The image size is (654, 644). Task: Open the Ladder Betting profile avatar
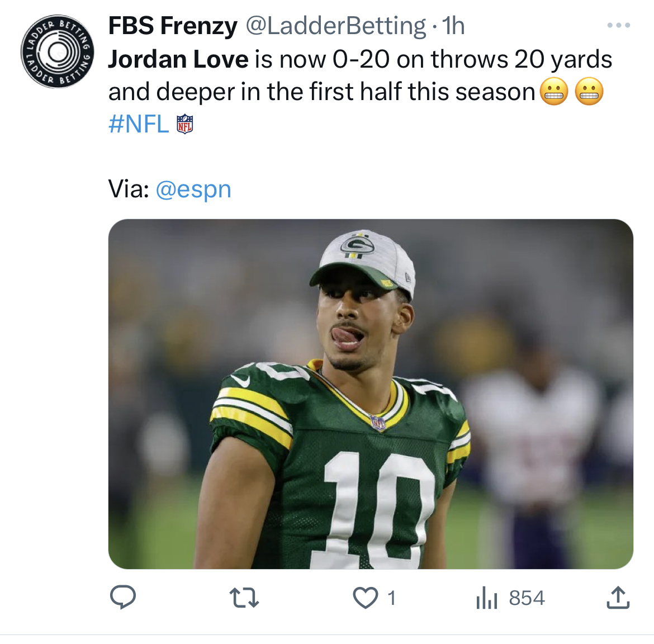pyautogui.click(x=58, y=52)
